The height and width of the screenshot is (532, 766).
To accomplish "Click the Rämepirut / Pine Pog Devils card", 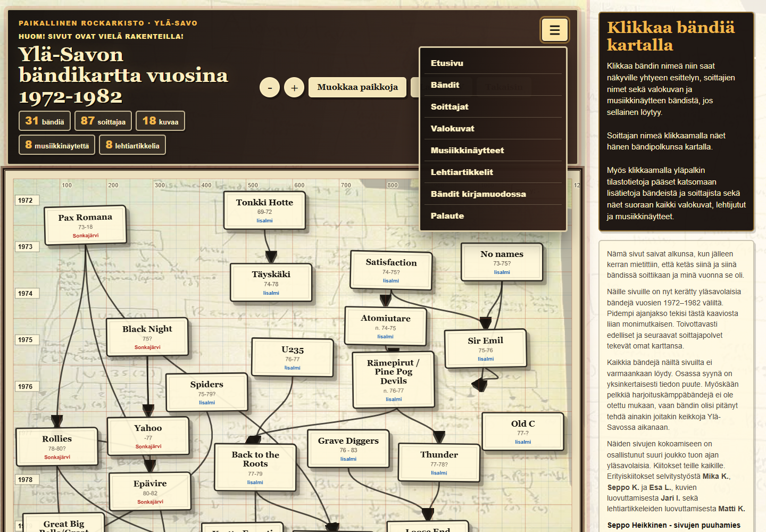I will 394,380.
